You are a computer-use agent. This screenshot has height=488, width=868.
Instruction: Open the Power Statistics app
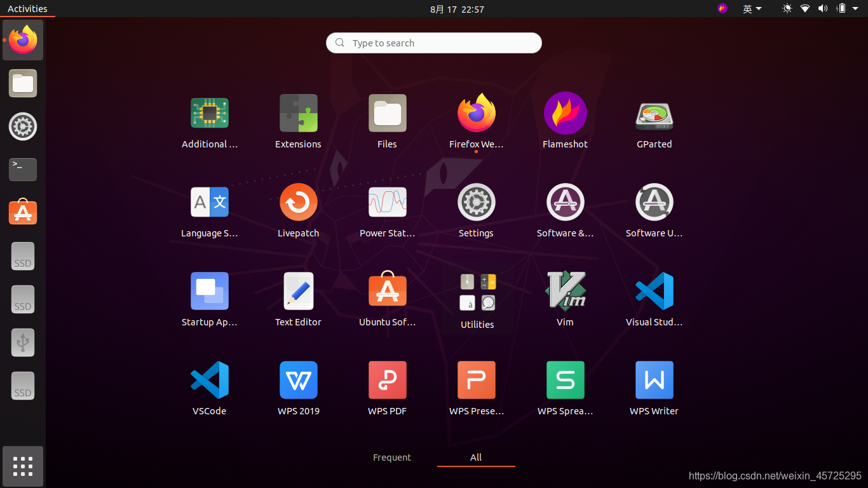(387, 210)
